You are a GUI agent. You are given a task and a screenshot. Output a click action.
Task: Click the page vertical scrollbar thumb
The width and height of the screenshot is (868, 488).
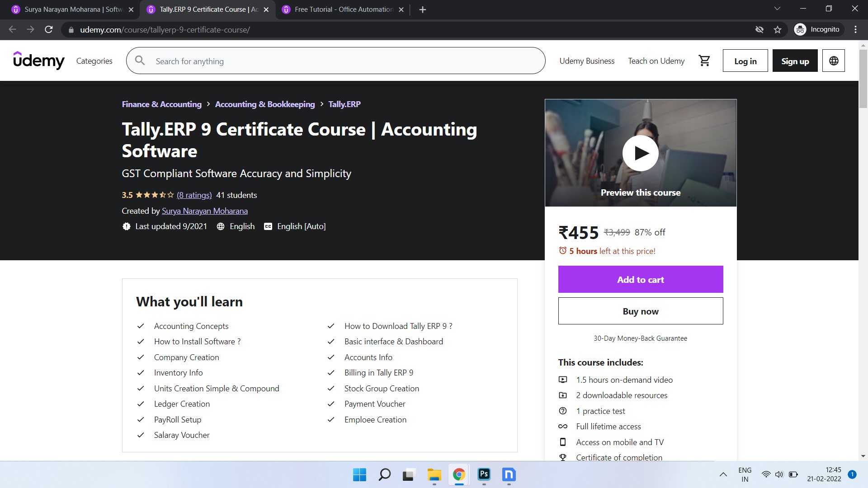click(863, 79)
